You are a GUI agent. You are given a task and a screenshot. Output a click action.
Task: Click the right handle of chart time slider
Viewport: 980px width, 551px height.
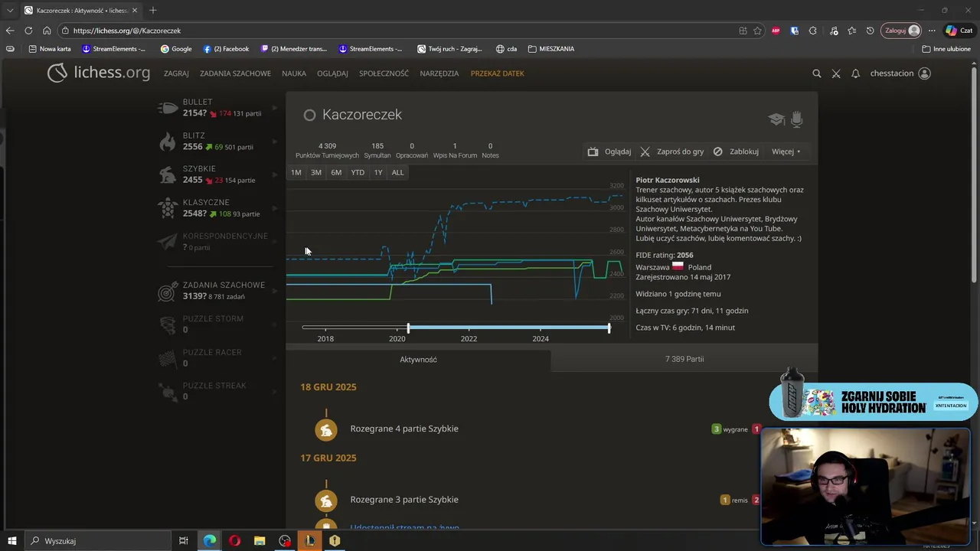click(x=609, y=328)
